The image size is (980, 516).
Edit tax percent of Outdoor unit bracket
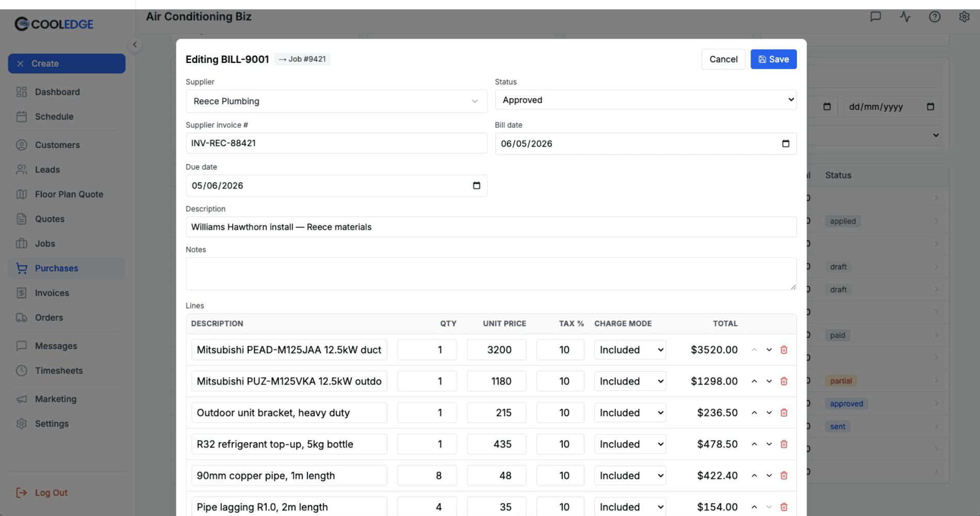tap(560, 413)
